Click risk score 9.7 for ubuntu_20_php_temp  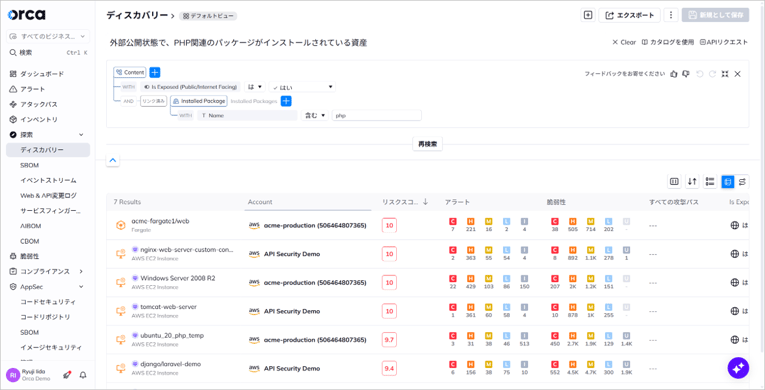coord(389,340)
